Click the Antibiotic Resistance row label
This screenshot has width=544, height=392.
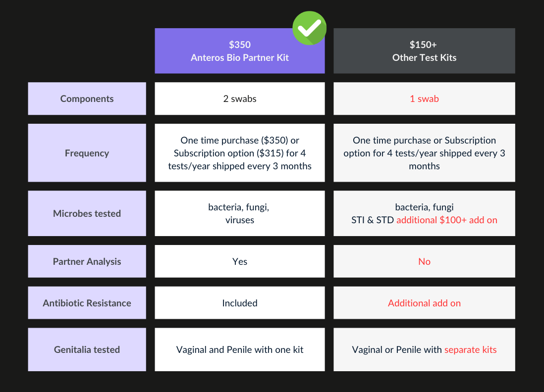pos(87,303)
